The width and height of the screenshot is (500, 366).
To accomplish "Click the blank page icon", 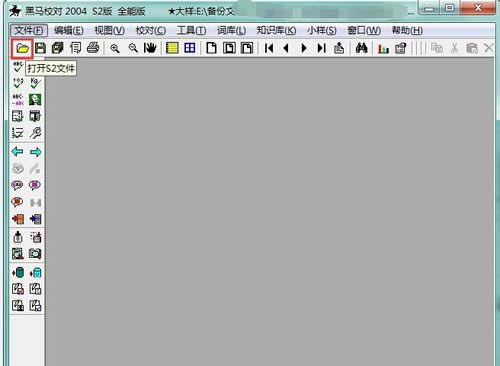I will 211,48.
